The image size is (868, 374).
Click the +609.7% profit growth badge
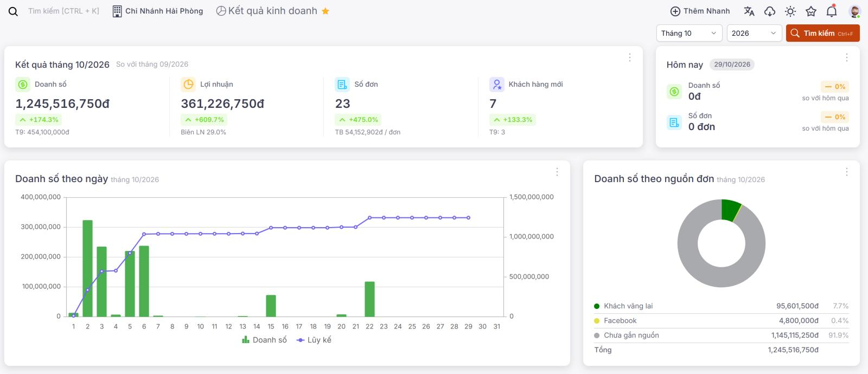coord(203,120)
